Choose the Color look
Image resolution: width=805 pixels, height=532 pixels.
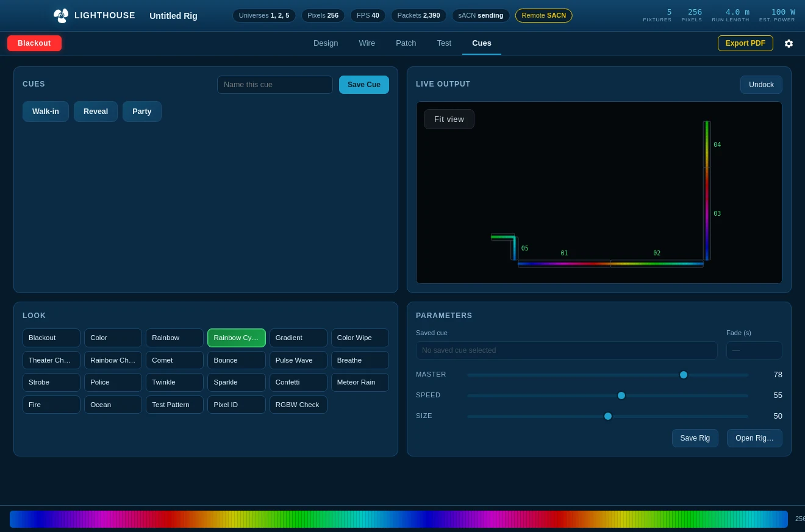point(113,338)
